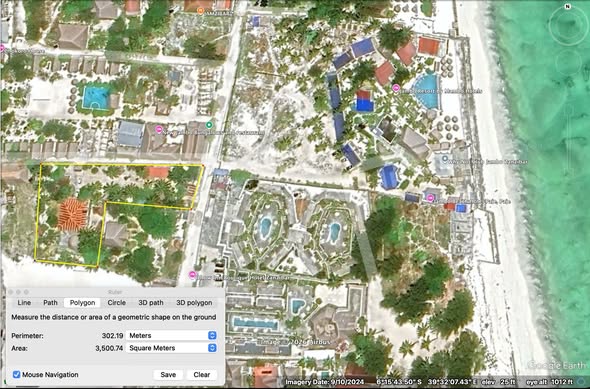Open the Circle tab in Ruler
The height and width of the screenshot is (389, 590).
117,302
